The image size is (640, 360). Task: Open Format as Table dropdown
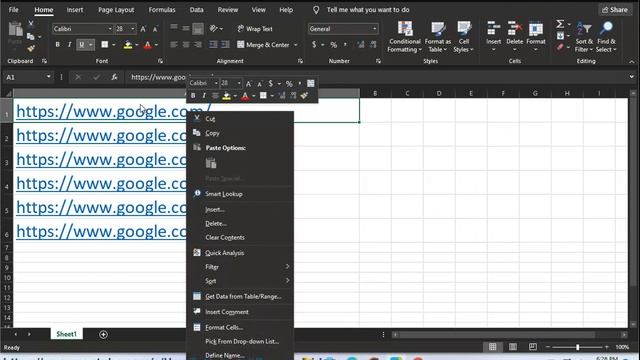438,37
